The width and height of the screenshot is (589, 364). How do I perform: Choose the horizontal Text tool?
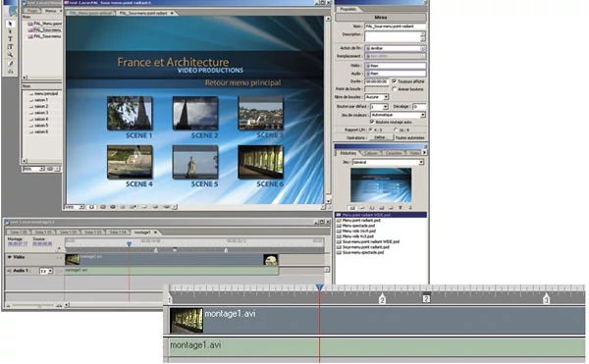tap(10, 39)
